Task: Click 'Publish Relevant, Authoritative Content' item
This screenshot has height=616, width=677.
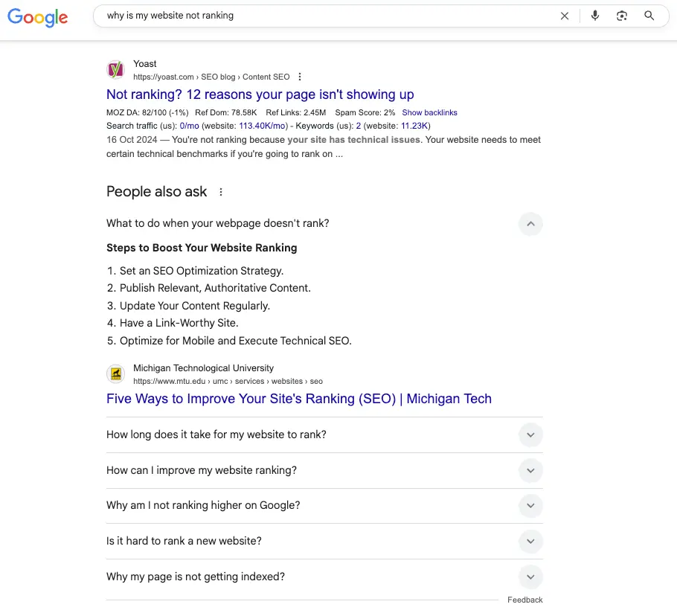Action: click(x=215, y=288)
